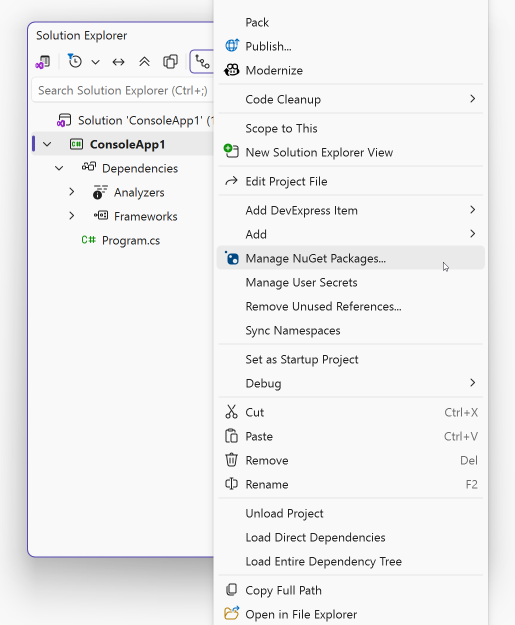The height and width of the screenshot is (625, 515).
Task: Choose Pack from the context menu
Action: (x=351, y=22)
